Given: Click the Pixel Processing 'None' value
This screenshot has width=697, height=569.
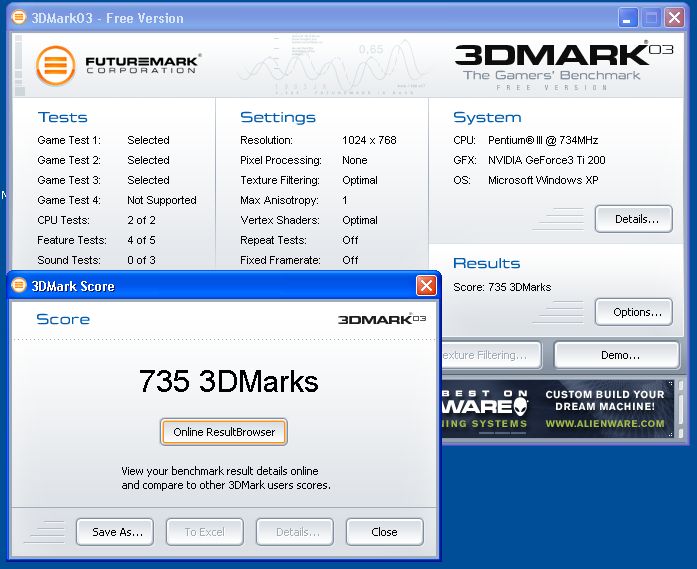Looking at the screenshot, I should (354, 160).
